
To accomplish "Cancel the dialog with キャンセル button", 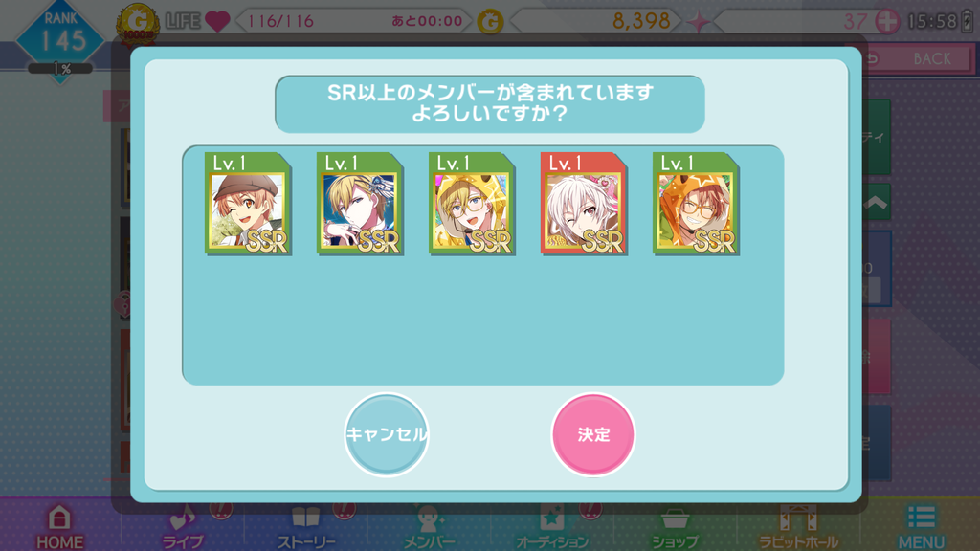I will [387, 435].
